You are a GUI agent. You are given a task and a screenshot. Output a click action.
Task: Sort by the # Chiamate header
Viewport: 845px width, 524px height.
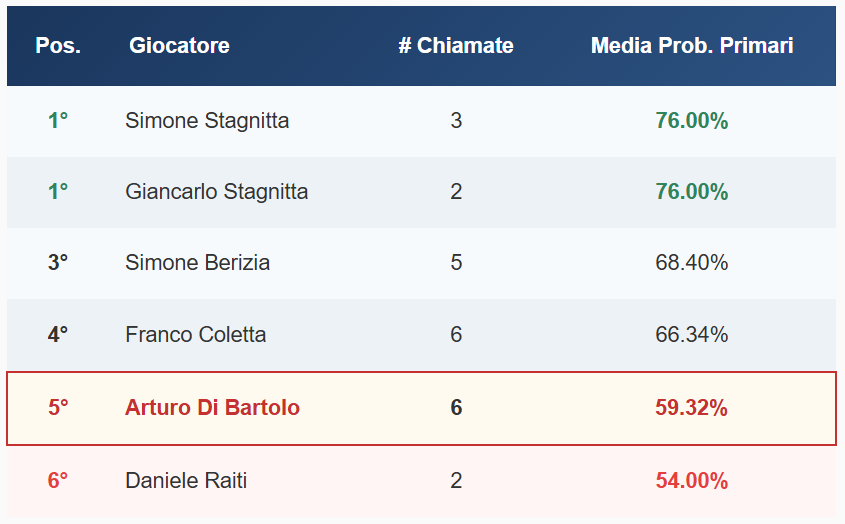click(x=456, y=46)
